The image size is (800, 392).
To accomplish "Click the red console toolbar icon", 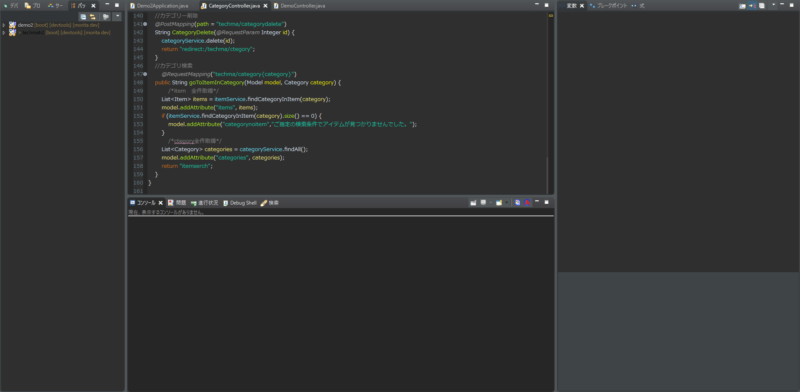I will click(527, 203).
